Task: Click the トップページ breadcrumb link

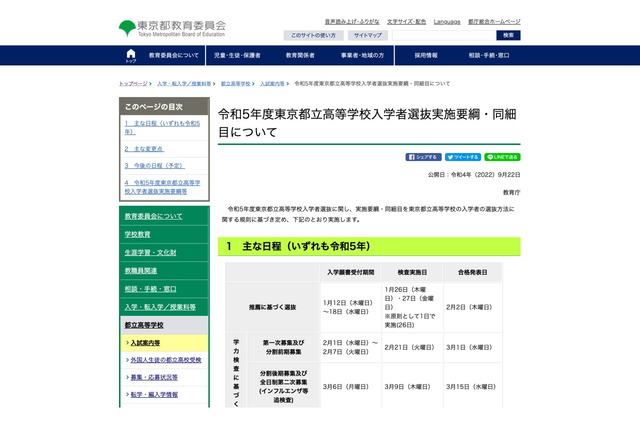Action: click(x=133, y=84)
